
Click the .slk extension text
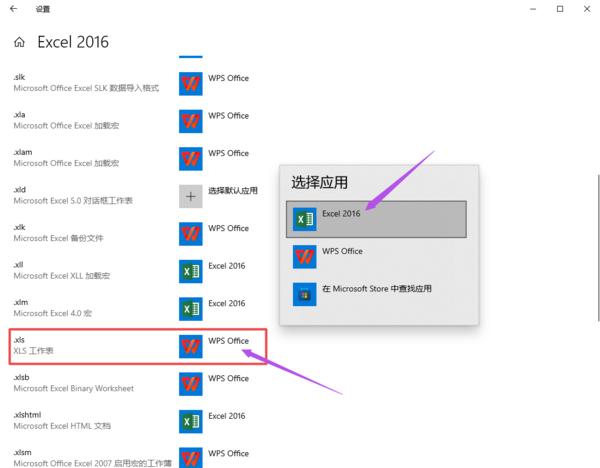click(19, 77)
